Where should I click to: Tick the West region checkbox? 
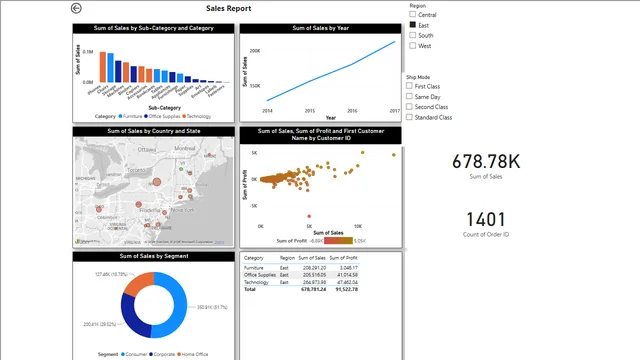[x=413, y=46]
